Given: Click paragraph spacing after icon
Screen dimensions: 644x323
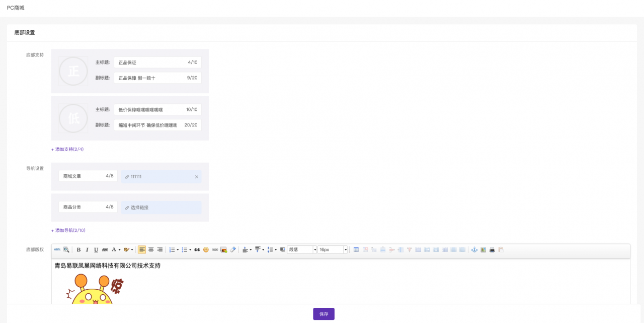Looking at the screenshot, I should 258,249.
